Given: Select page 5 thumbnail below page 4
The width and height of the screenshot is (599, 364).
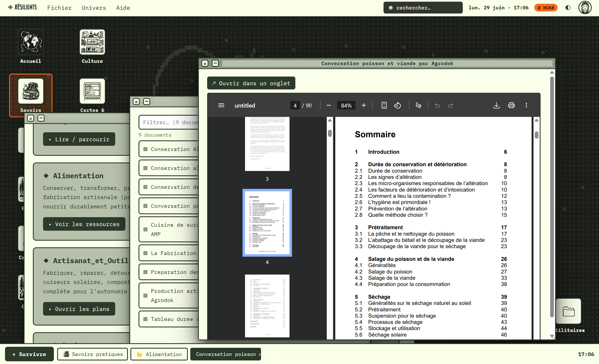Looking at the screenshot, I should pos(267,306).
